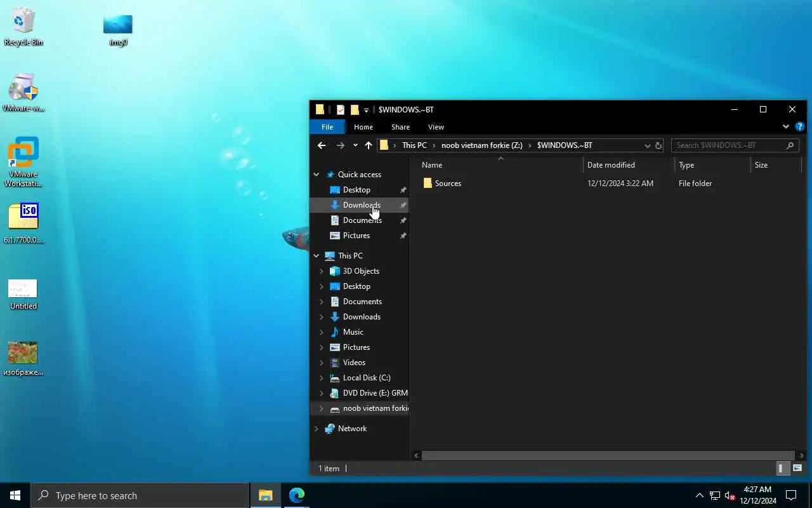
Task: Select Quick access in navigation pane
Action: 359,175
